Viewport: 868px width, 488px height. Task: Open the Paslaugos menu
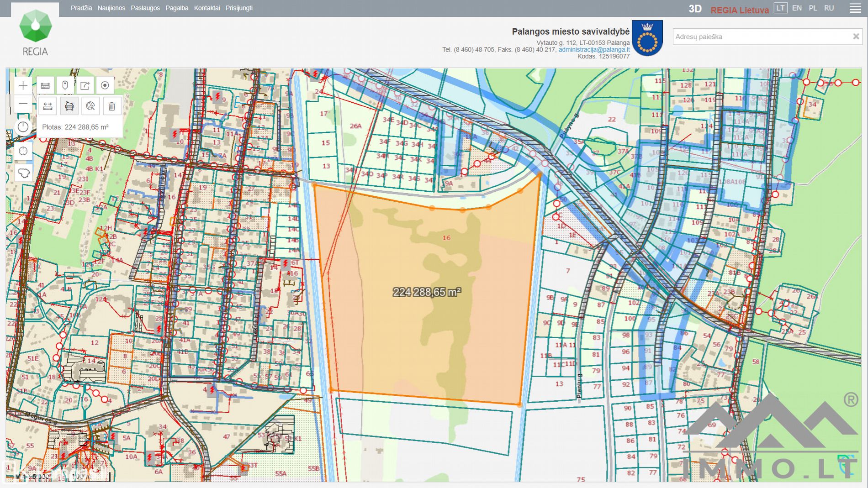145,8
